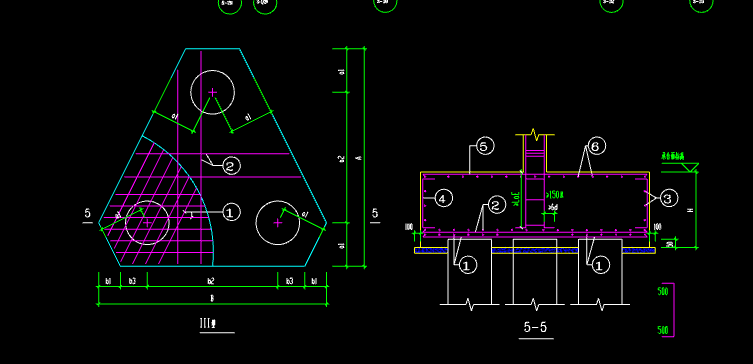Select the top pile circle in the plan
The width and height of the screenshot is (753, 364).
tap(213, 92)
